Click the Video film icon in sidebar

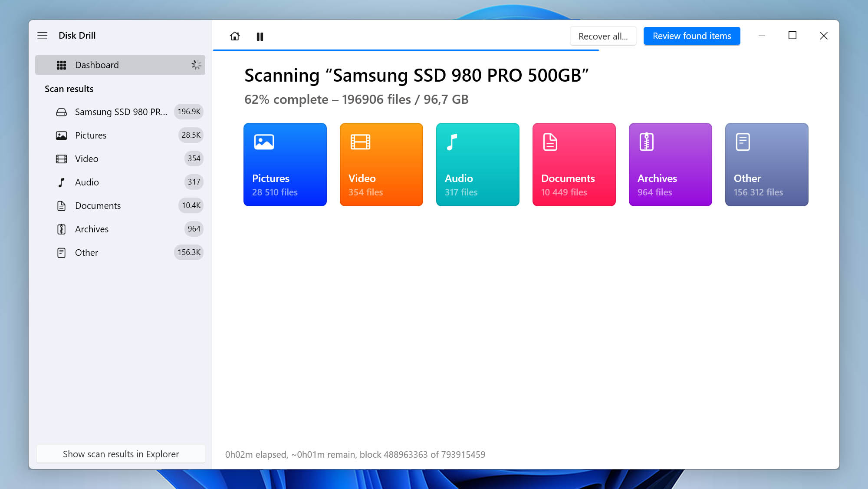pos(62,159)
